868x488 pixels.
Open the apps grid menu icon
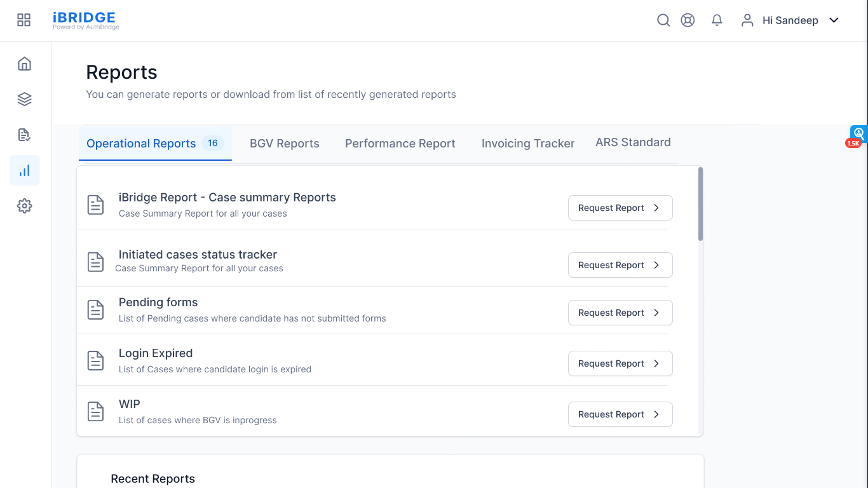click(x=24, y=20)
